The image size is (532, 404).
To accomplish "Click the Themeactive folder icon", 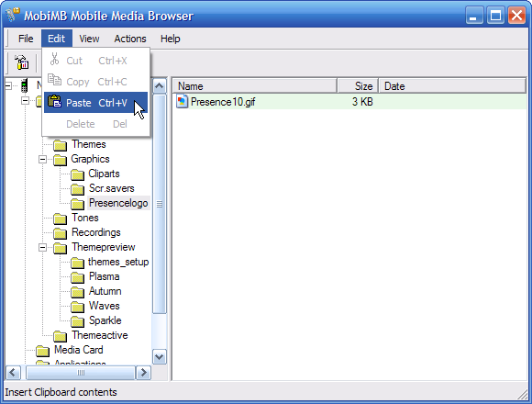I will pos(60,336).
